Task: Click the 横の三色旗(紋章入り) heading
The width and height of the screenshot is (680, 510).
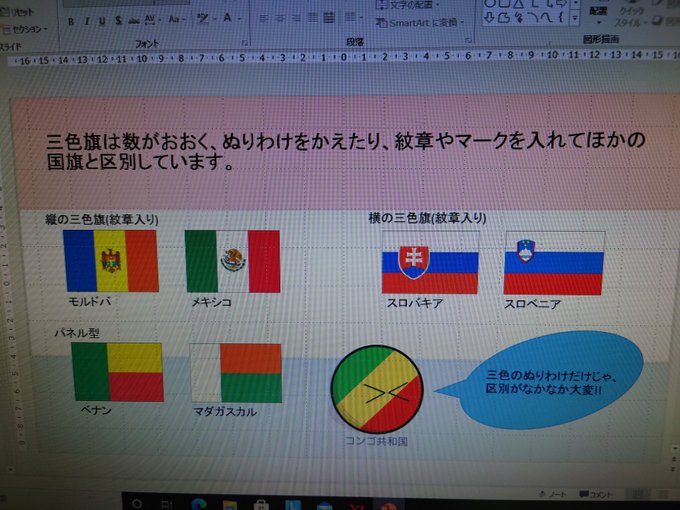Action: point(427,218)
